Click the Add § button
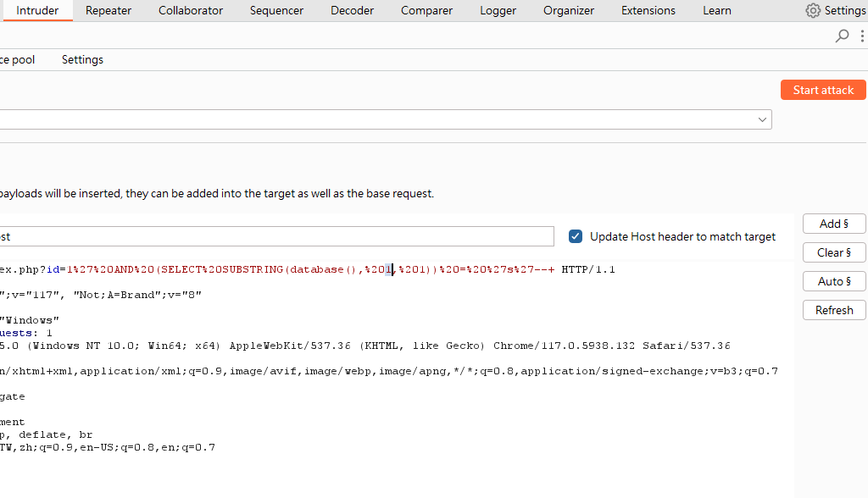The height and width of the screenshot is (498, 868). (x=834, y=224)
